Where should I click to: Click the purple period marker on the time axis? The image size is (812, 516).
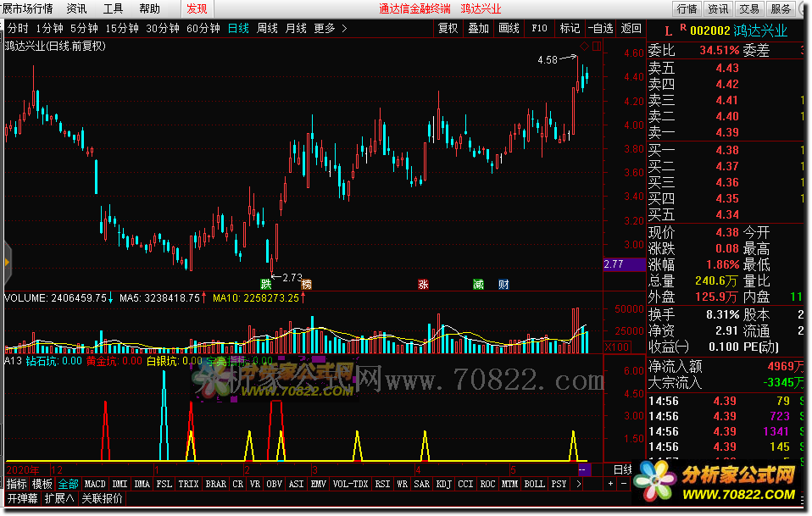tap(584, 470)
